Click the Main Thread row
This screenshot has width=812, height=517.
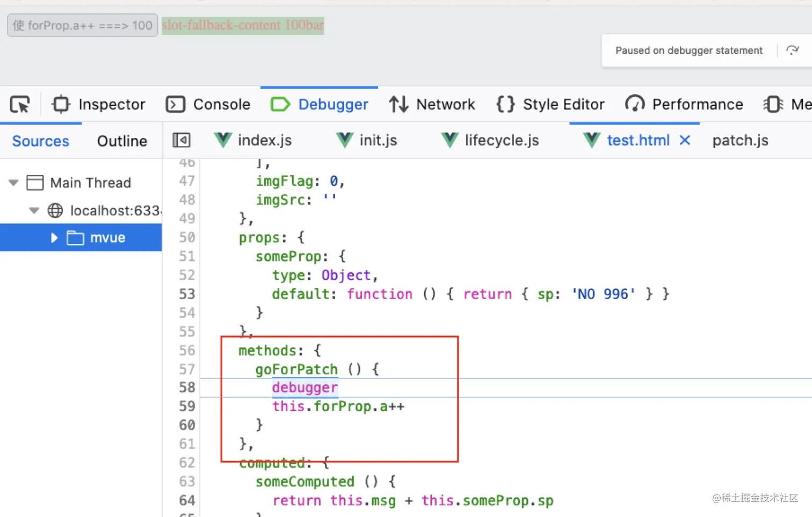81,183
